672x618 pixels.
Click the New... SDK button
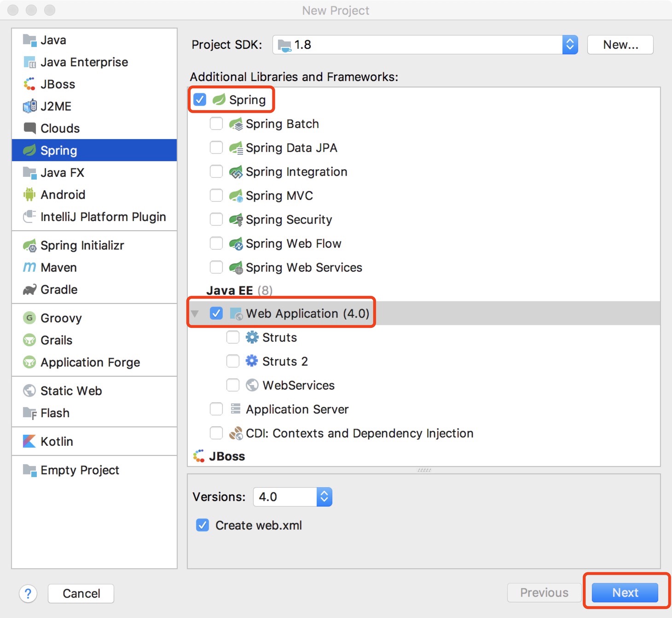[x=620, y=45]
